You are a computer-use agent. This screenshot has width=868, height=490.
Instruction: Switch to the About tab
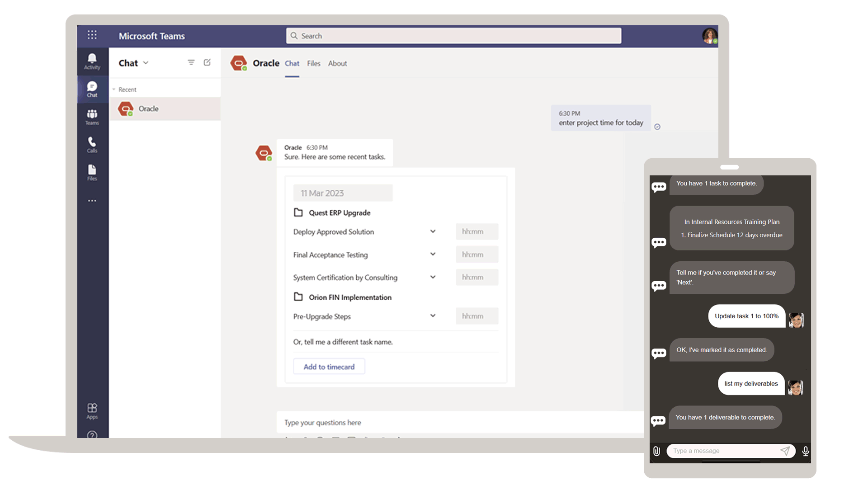pos(337,63)
